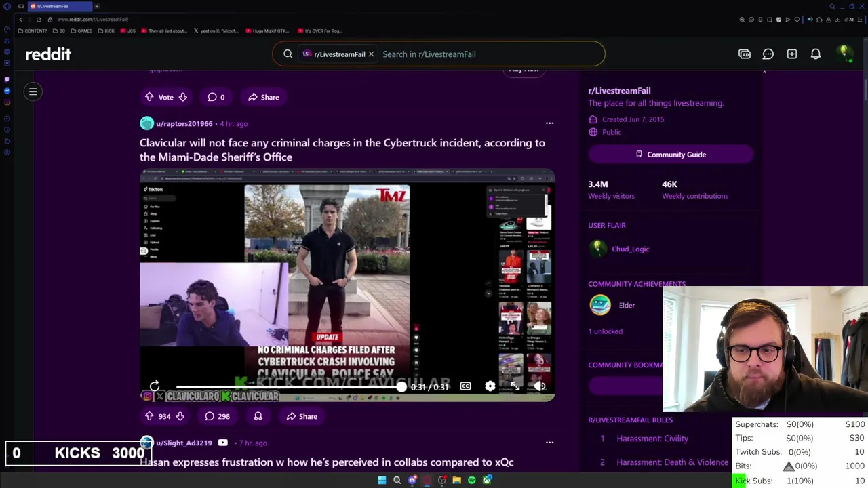This screenshot has width=868, height=488.
Task: Open overflow menu for the Hasan post
Action: pos(549,443)
